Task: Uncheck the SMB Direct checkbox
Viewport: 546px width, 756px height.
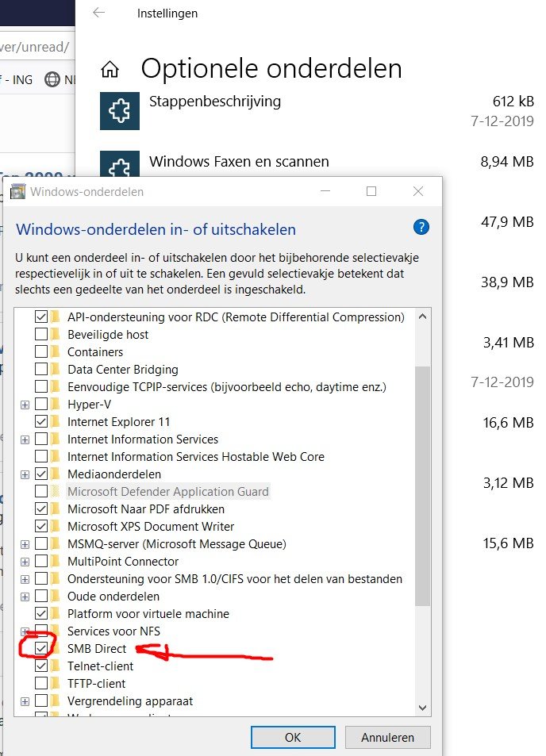Action: click(x=41, y=649)
